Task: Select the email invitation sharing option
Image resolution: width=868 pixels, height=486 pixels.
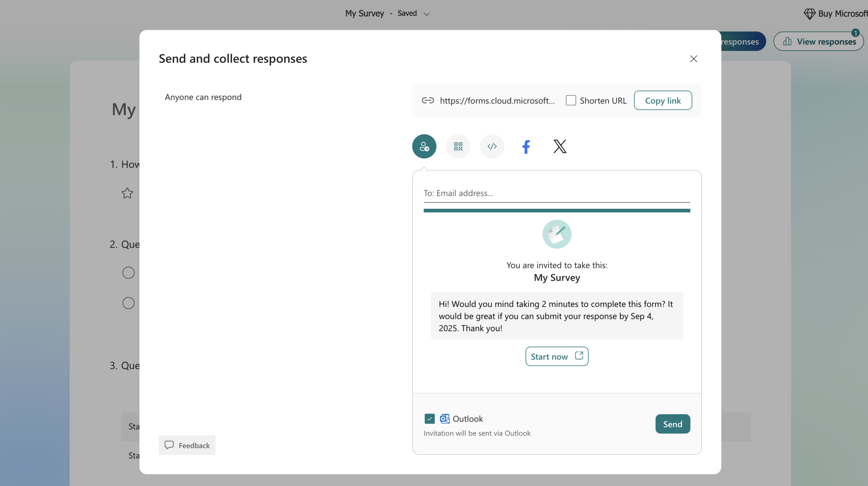Action: [424, 146]
